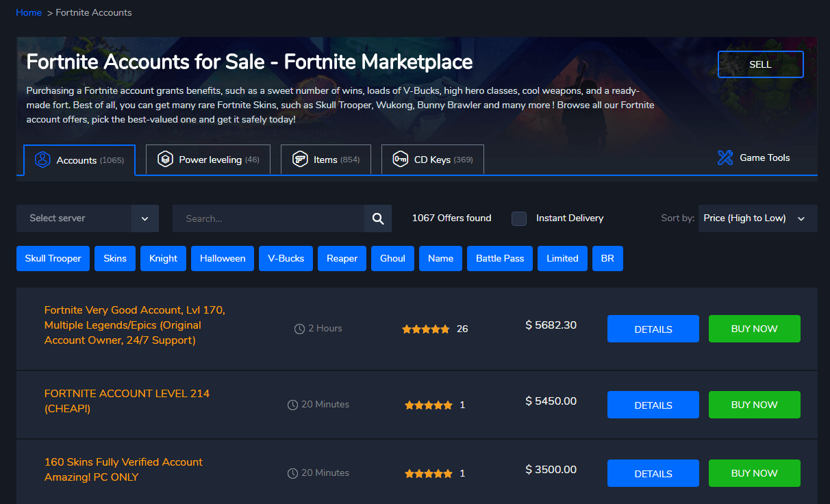Click the 1067 Offers found text
The width and height of the screenshot is (830, 504).
coord(451,218)
